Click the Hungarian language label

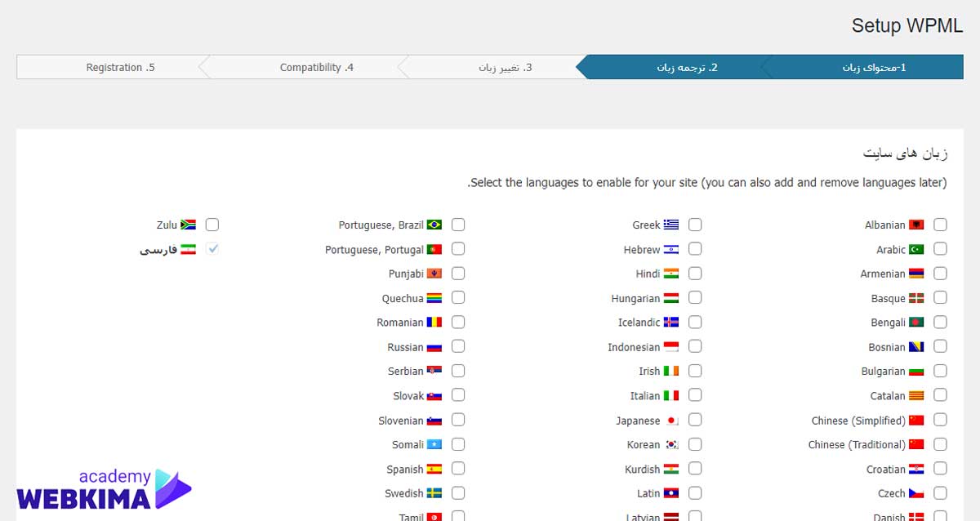pyautogui.click(x=635, y=299)
